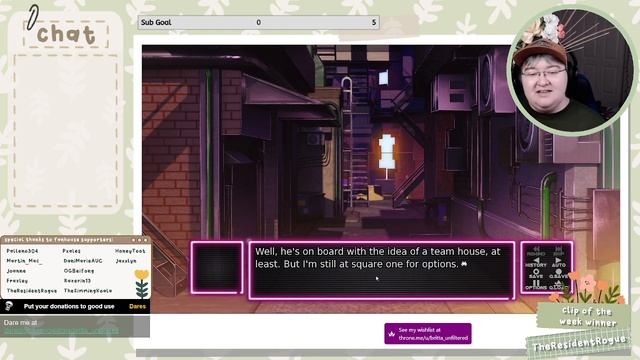640x360 pixels.
Task: Click the Rewind button in game menu
Action: pyautogui.click(x=536, y=251)
